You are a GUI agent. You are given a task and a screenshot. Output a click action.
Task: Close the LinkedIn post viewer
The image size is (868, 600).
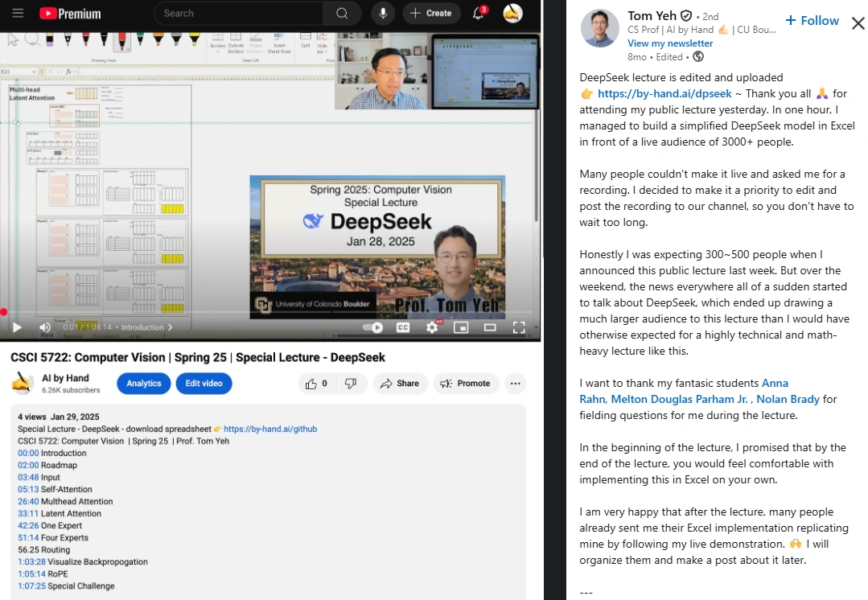[858, 23]
